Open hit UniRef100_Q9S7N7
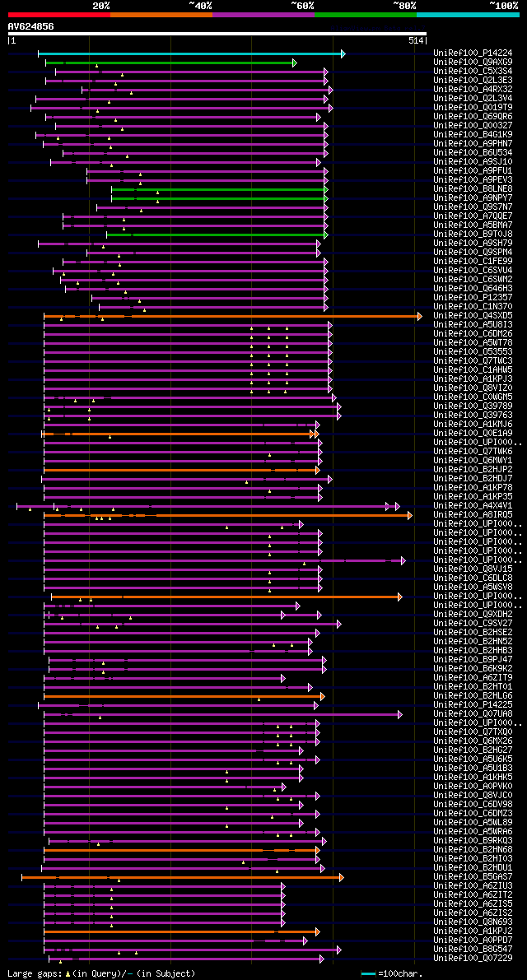This screenshot has width=527, height=980. click(x=473, y=207)
